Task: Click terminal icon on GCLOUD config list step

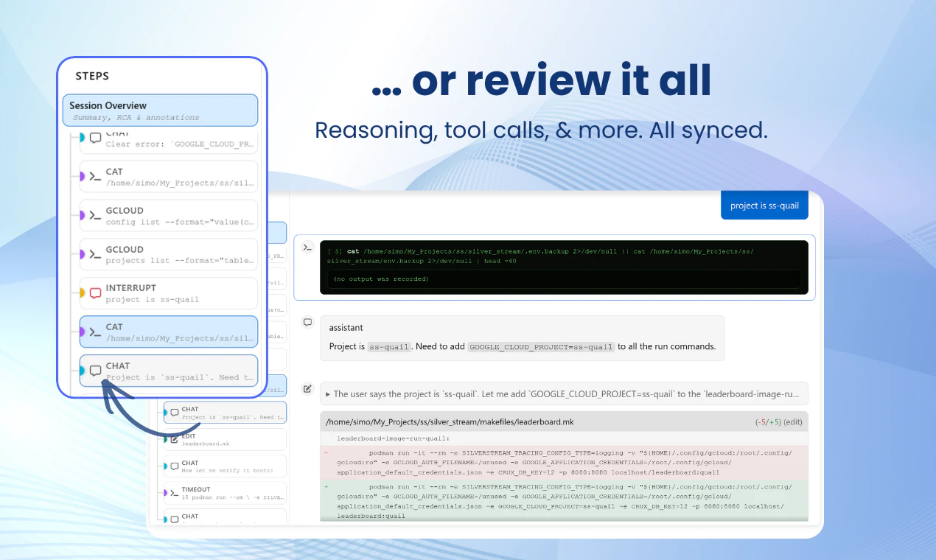Action: tap(95, 216)
